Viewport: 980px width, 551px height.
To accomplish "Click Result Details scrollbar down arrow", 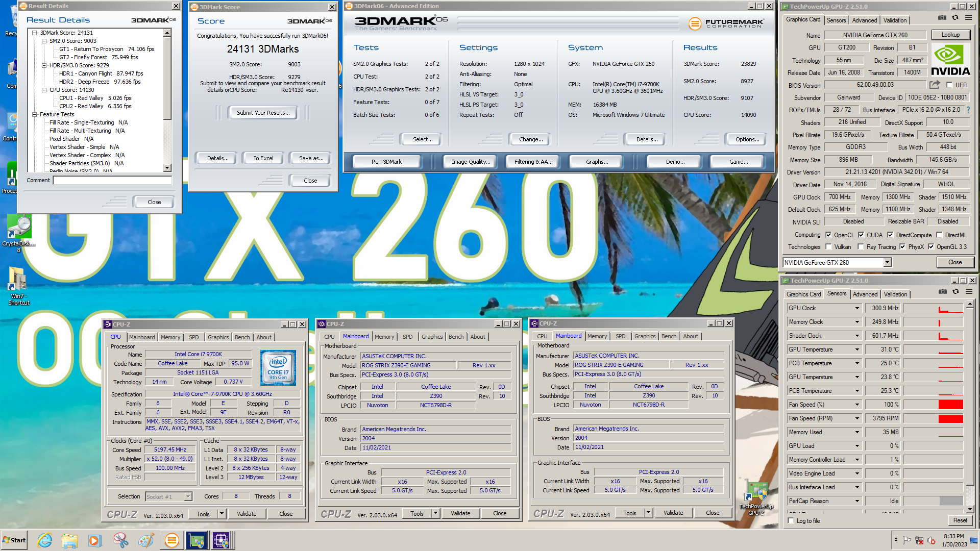I will coord(167,168).
